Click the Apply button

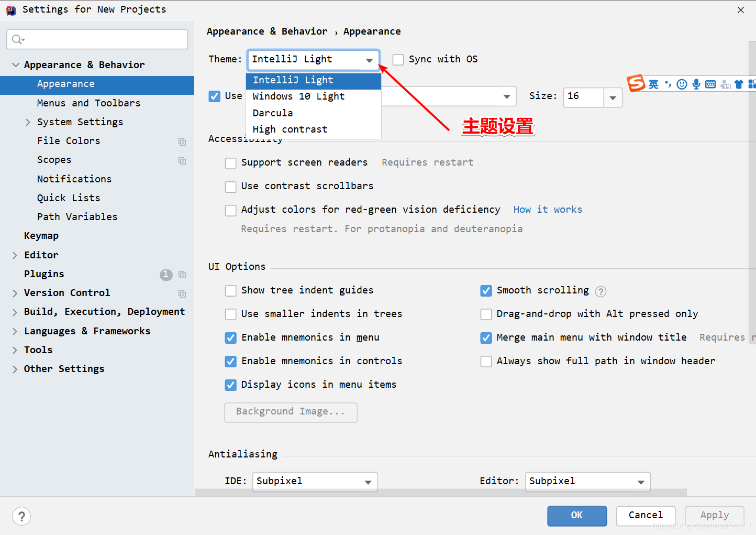715,516
